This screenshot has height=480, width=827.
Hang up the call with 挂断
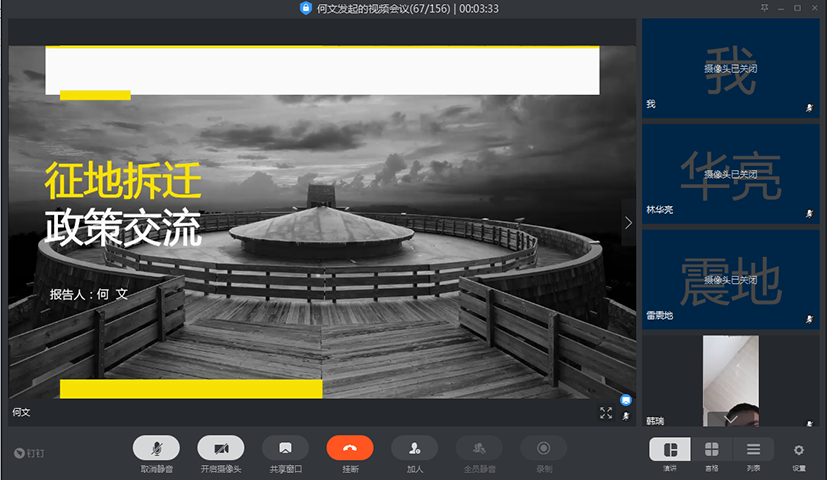tap(350, 448)
